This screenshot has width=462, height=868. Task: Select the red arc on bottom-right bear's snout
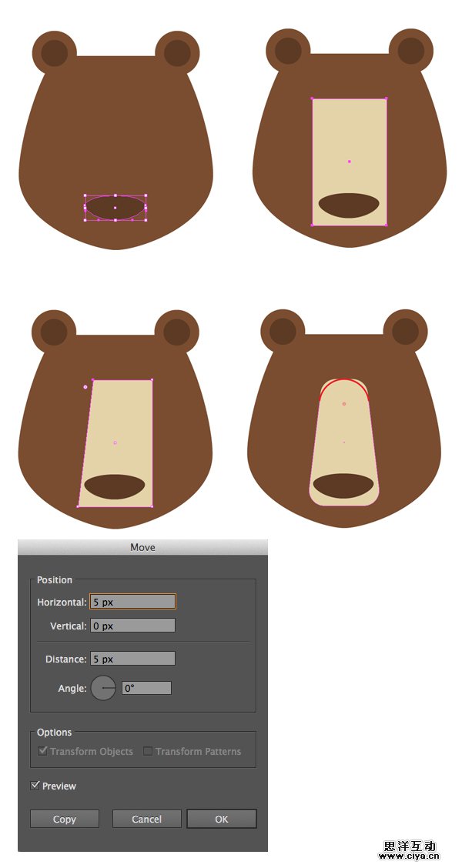(x=344, y=382)
